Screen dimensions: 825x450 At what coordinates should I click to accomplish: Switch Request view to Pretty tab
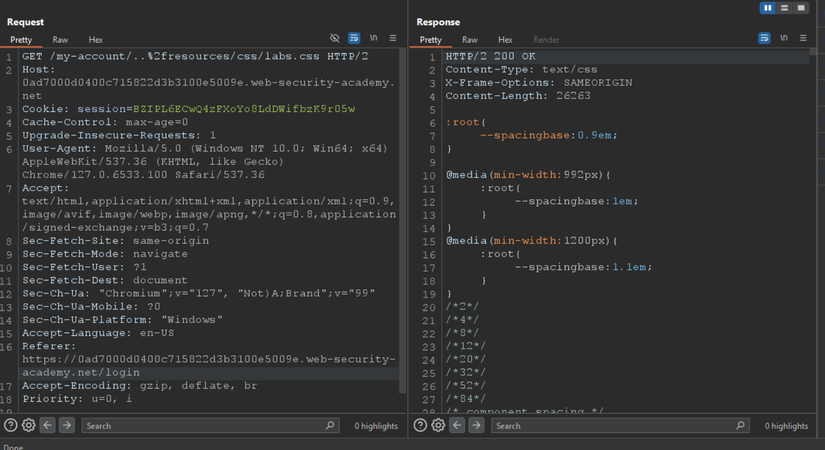pos(21,40)
